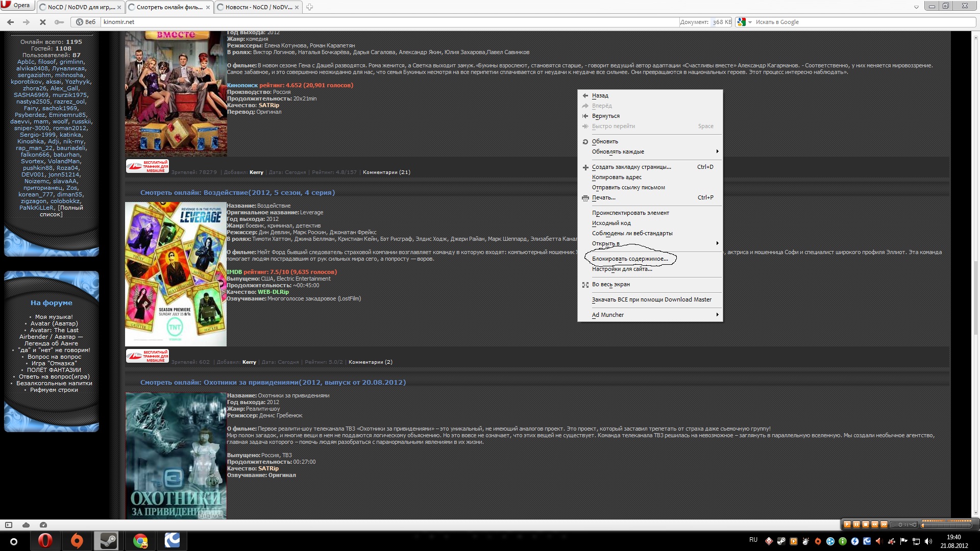Viewport: 980px width, 551px height.
Task: Open a new tab with the plus icon
Action: [x=309, y=7]
